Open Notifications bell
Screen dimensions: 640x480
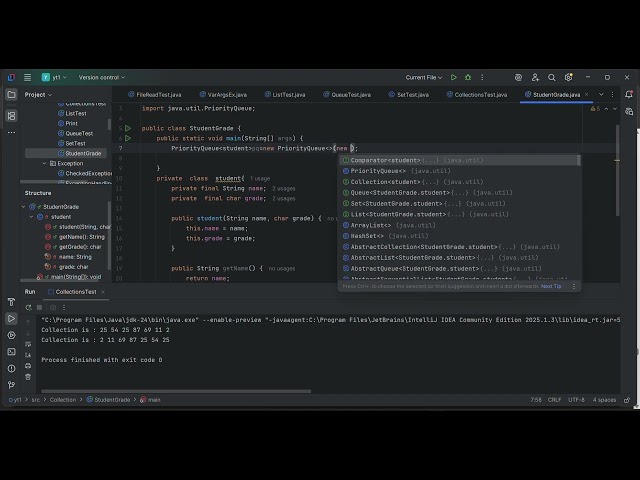pyautogui.click(x=629, y=94)
